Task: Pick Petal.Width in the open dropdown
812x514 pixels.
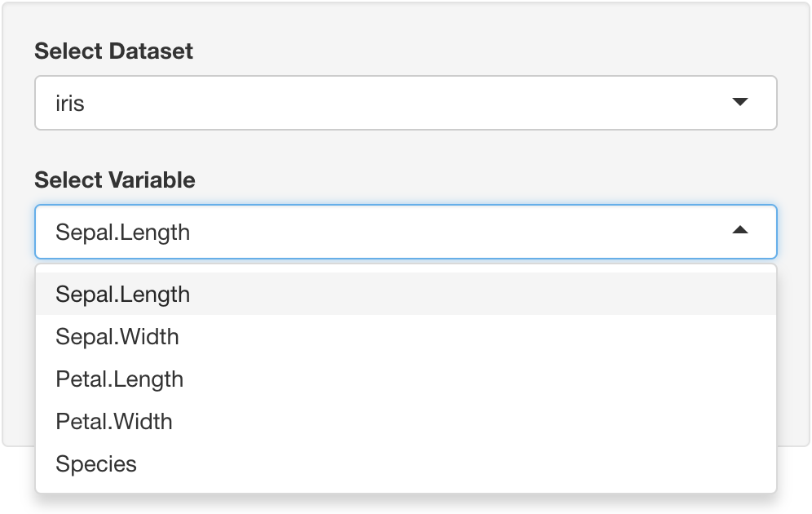Action: [113, 421]
